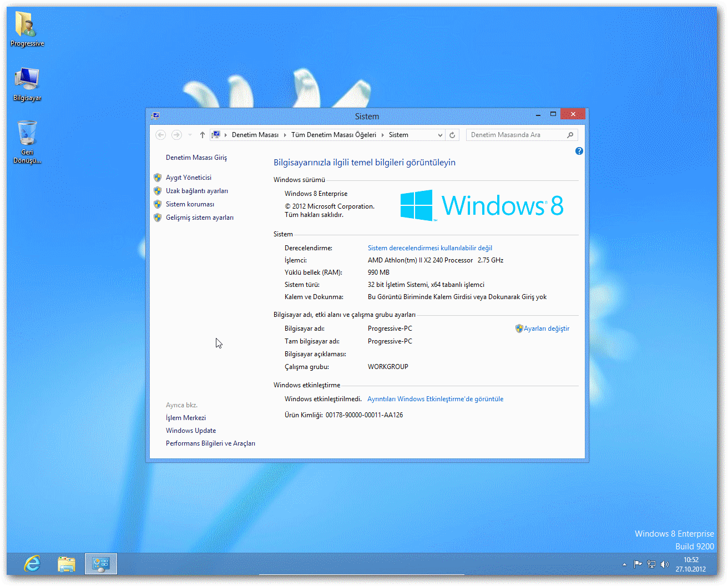This screenshot has height=586, width=728.
Task: Click Ayarları değiştir link
Action: click(547, 329)
